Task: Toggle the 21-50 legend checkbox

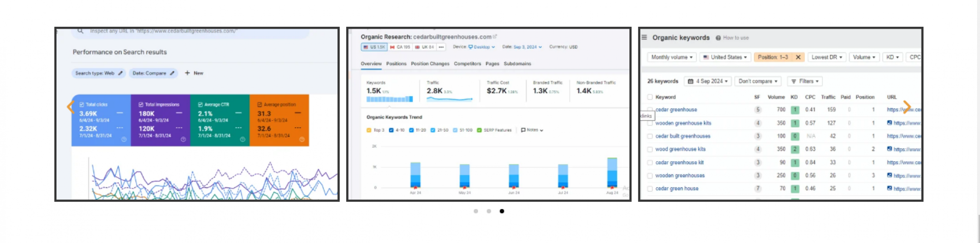Action: point(433,130)
